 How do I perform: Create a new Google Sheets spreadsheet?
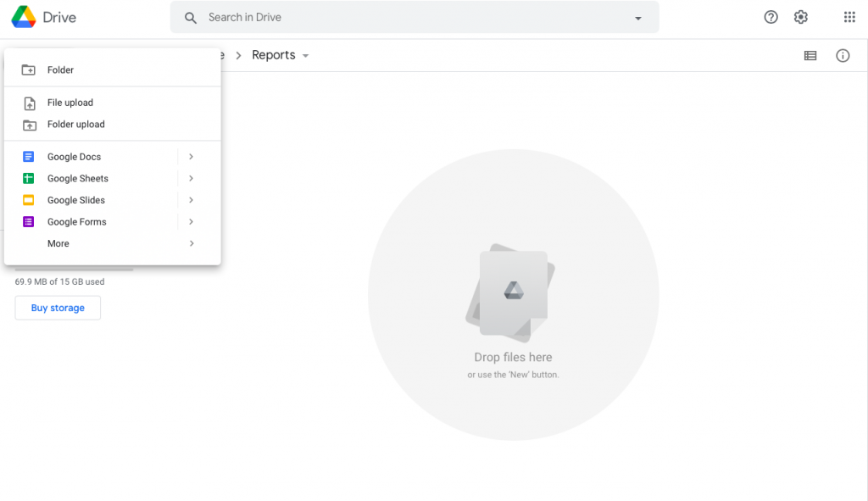point(78,178)
